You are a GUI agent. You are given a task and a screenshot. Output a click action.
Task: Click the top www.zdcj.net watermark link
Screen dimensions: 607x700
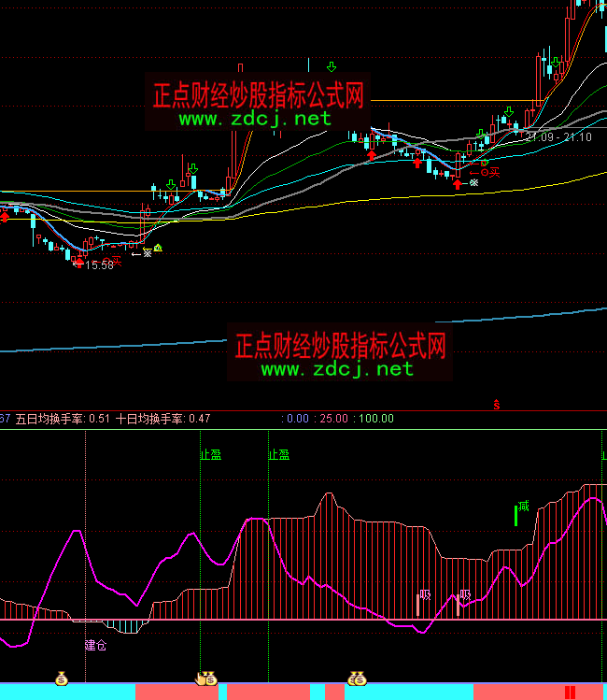[x=255, y=119]
